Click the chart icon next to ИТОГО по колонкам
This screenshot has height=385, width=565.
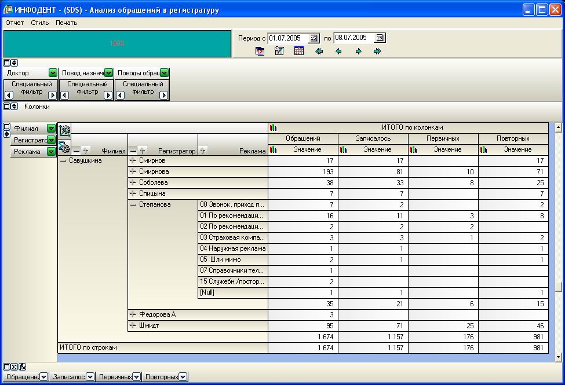[x=273, y=128]
